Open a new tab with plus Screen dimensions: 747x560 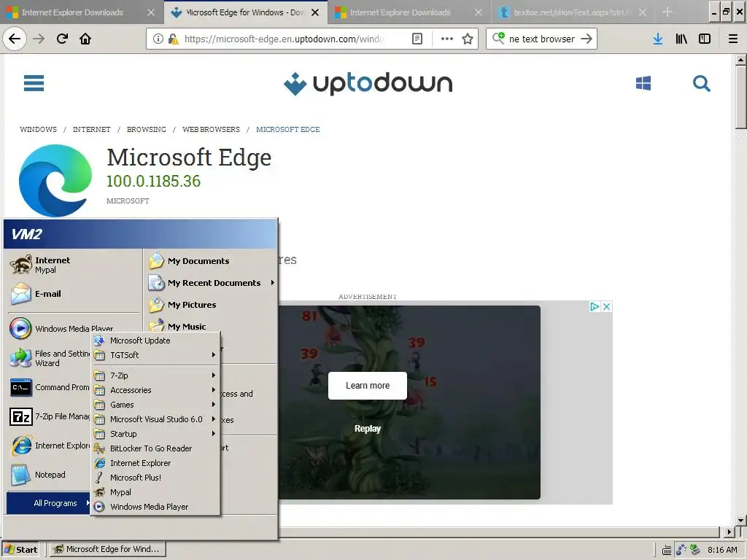tap(667, 12)
